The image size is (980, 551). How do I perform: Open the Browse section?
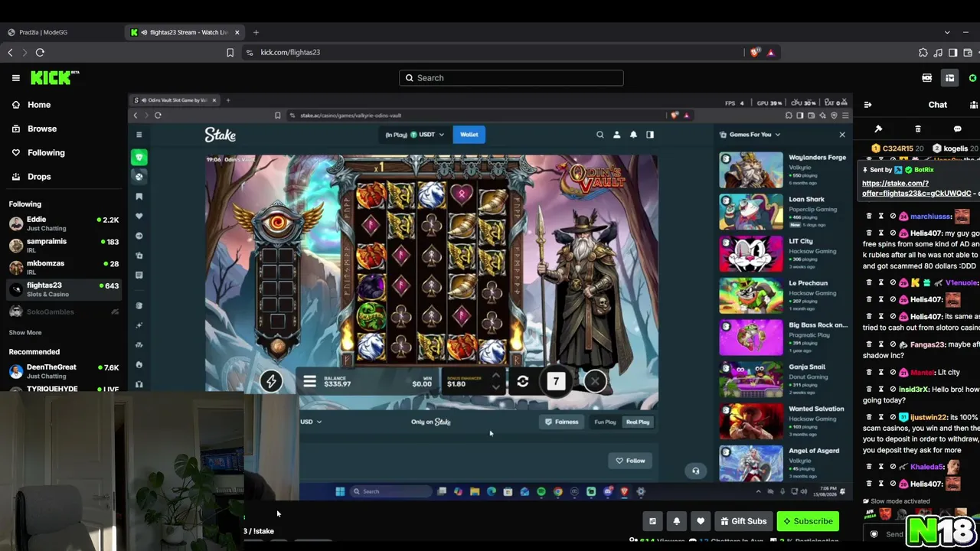tap(34, 129)
